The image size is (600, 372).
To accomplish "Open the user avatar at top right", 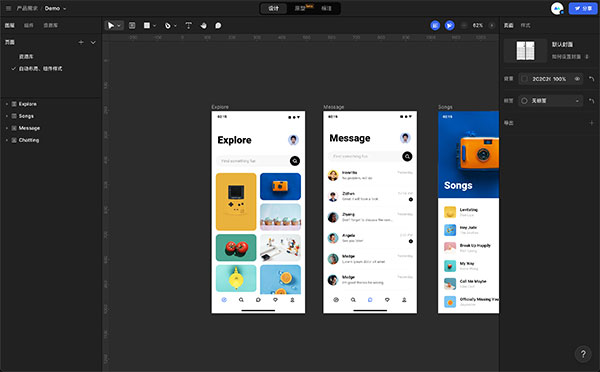I will coord(557,8).
